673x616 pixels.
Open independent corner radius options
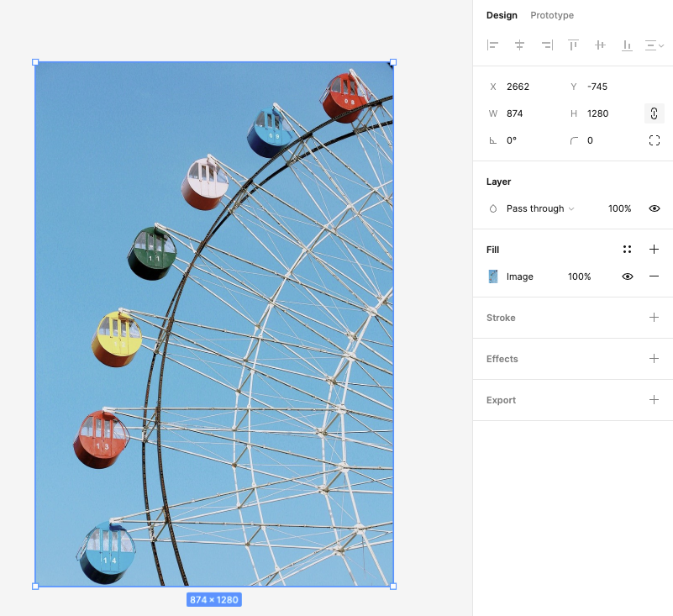pos(655,140)
